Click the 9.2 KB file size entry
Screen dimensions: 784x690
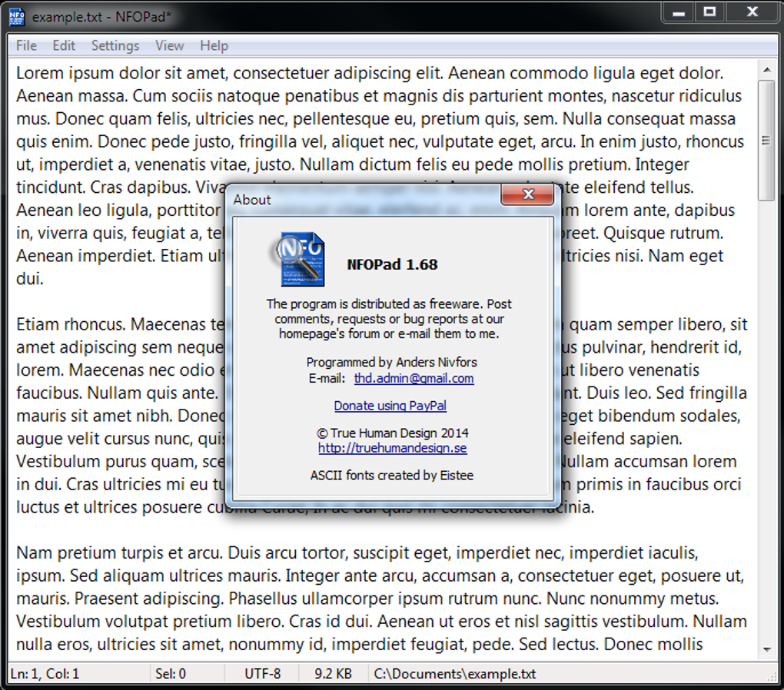pyautogui.click(x=333, y=674)
